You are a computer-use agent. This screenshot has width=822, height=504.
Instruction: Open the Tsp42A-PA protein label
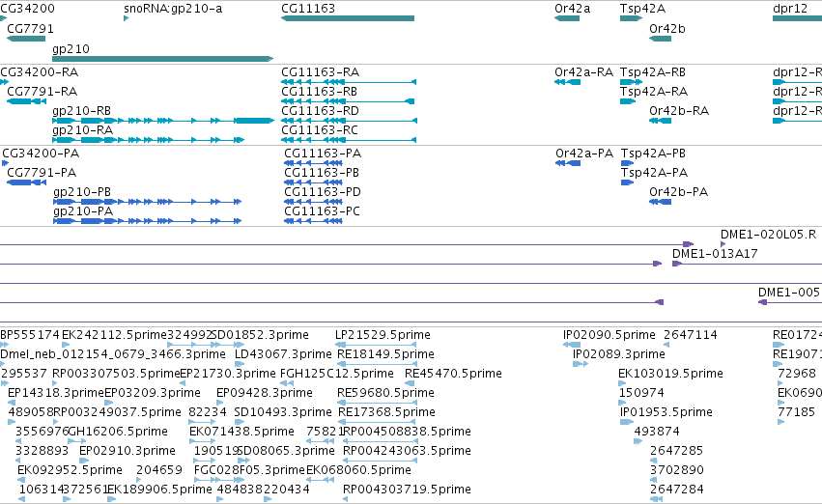(654, 173)
